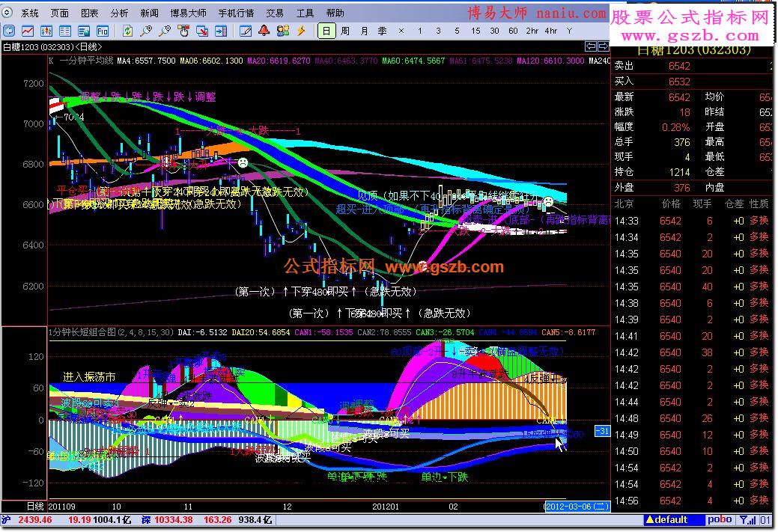Open the red line chart icon

(28, 31)
